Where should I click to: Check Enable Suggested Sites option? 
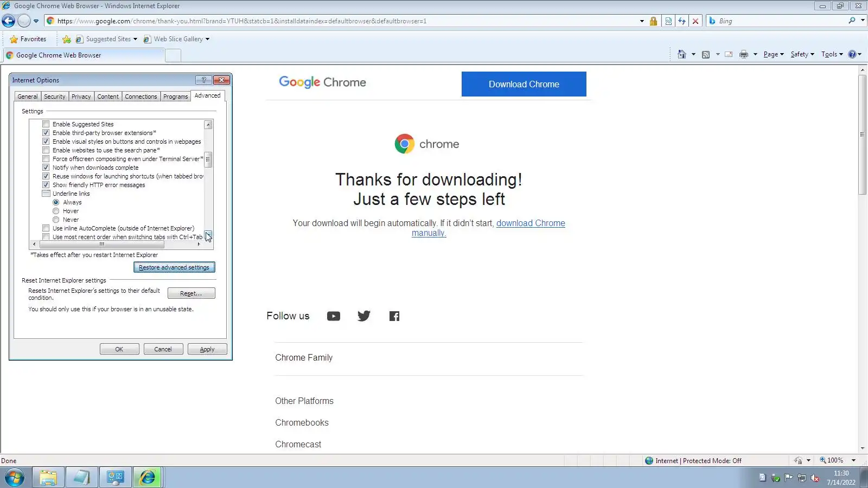(x=46, y=124)
